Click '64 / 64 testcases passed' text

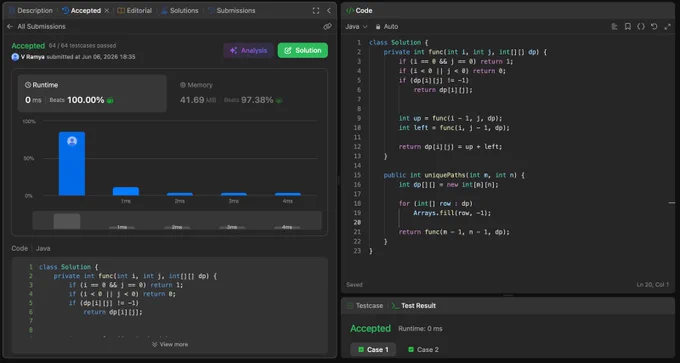pyautogui.click(x=82, y=46)
